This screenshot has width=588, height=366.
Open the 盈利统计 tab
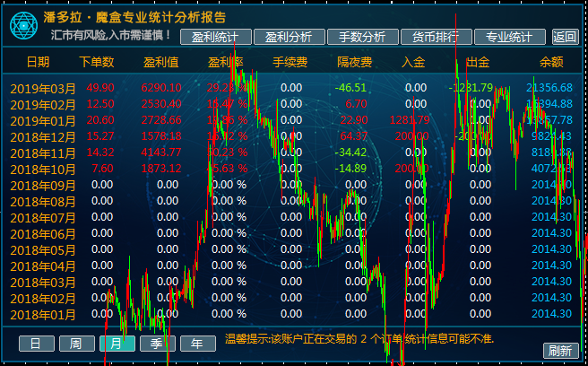tap(216, 37)
